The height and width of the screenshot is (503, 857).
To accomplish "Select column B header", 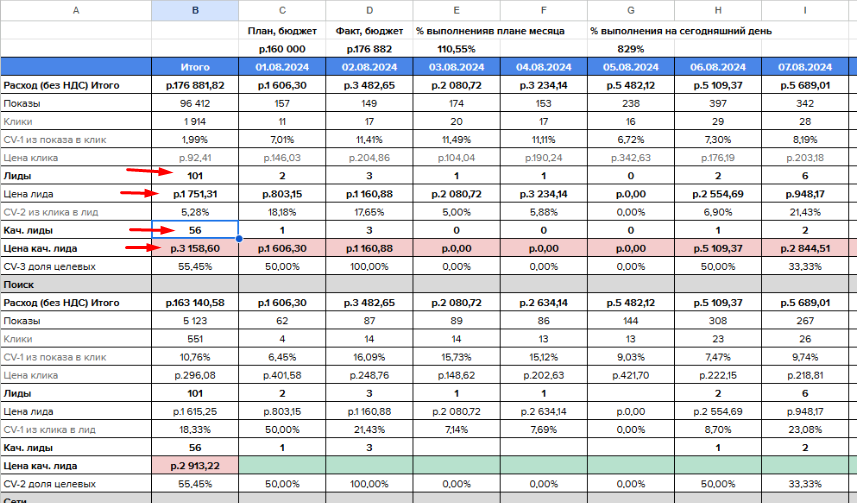I will [195, 10].
